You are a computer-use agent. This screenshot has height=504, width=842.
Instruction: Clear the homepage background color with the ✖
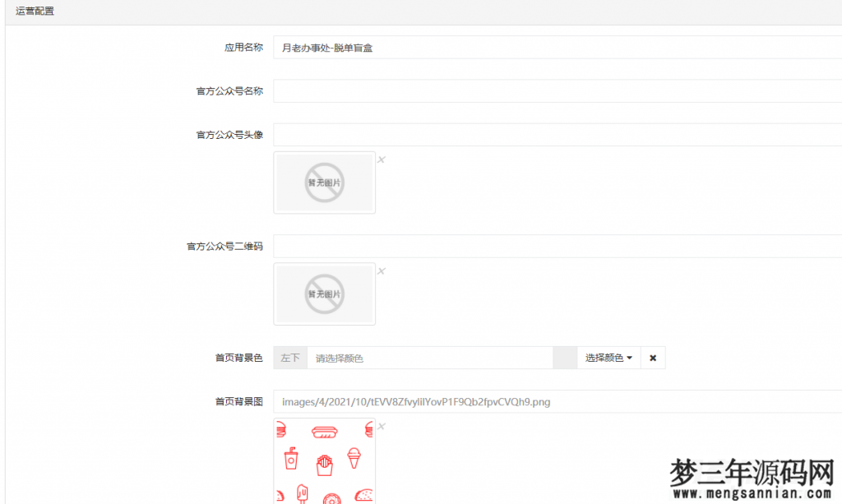click(x=652, y=357)
